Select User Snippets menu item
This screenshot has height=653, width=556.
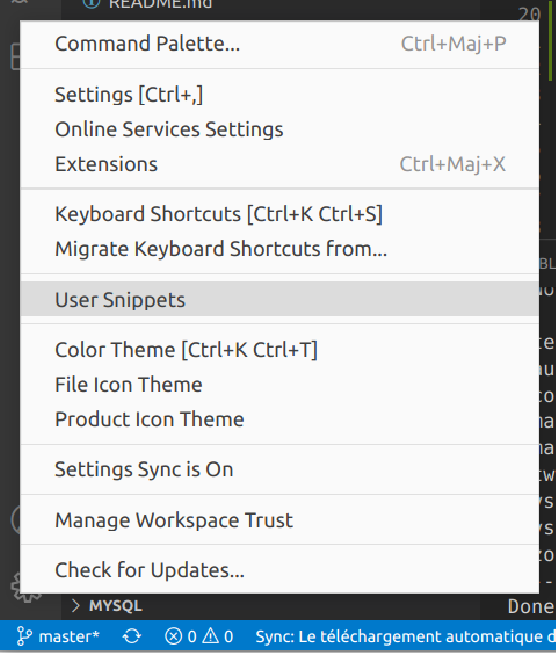pyautogui.click(x=279, y=299)
